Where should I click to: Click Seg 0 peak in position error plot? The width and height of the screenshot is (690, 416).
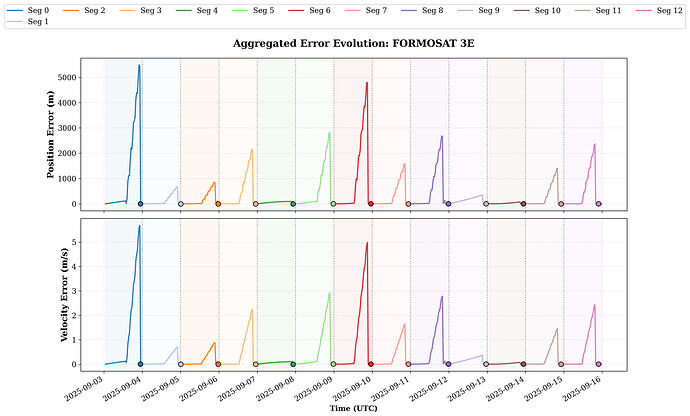[139, 66]
